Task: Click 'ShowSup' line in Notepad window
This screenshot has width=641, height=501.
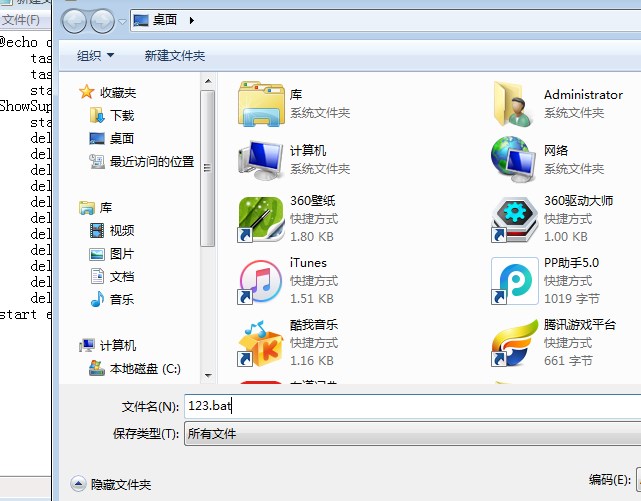Action: (x=25, y=106)
